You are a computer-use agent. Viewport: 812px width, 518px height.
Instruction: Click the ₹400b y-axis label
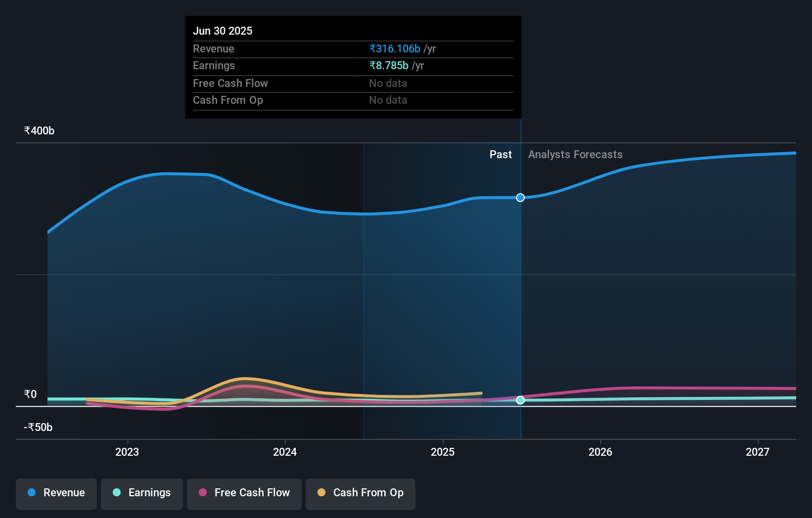pos(39,131)
